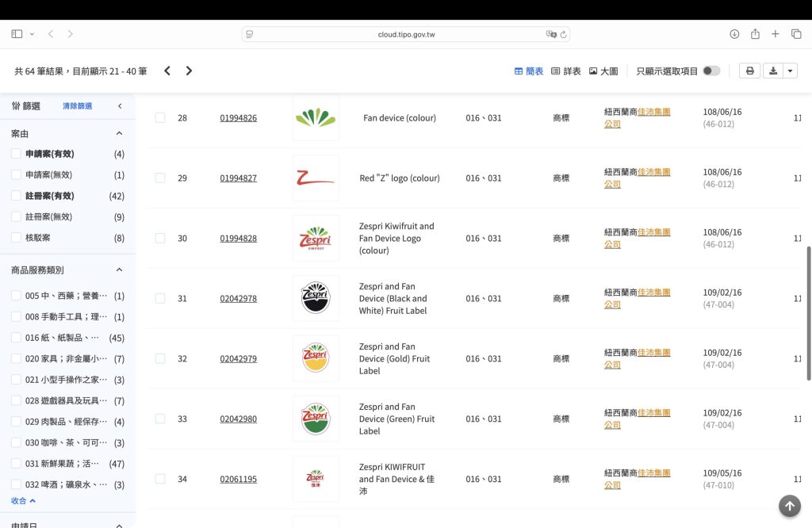Toggle 只顯示選取項目 switch
This screenshot has width=812, height=528.
[x=711, y=71]
